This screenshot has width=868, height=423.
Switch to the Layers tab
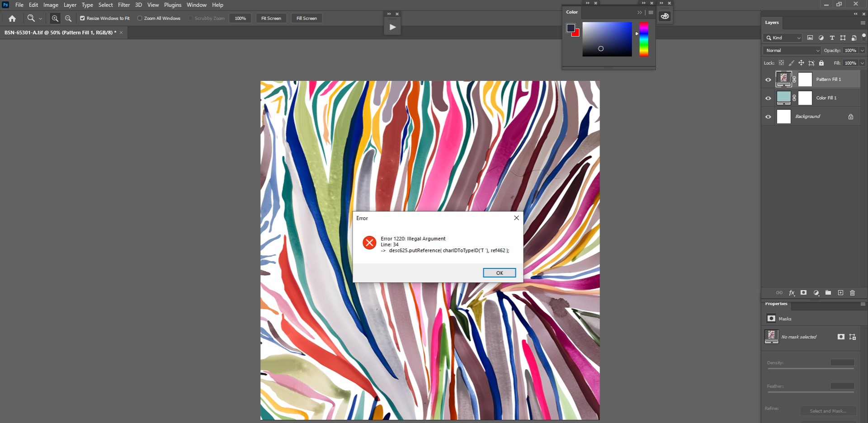pos(772,22)
